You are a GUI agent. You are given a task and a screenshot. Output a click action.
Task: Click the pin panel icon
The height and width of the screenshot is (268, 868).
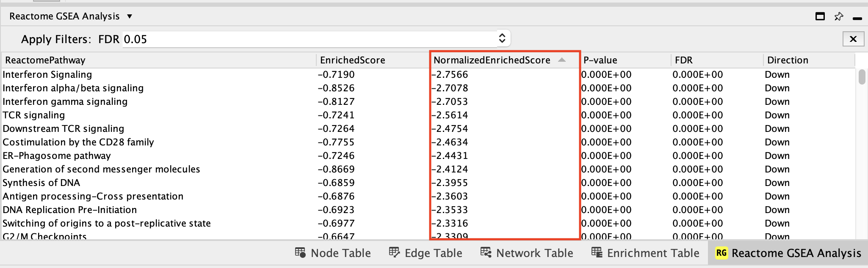(838, 16)
